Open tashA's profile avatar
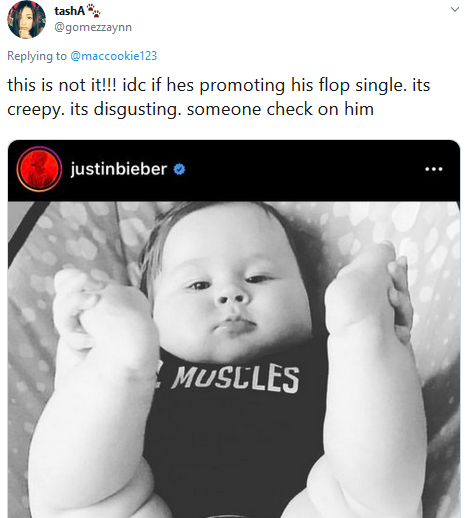The image size is (472, 518). (26, 20)
